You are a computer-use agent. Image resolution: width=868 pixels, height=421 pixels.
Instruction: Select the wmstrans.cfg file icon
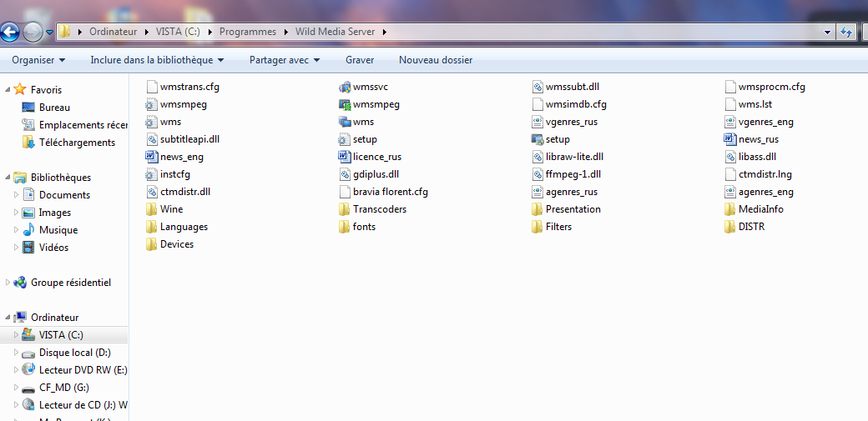tap(152, 87)
